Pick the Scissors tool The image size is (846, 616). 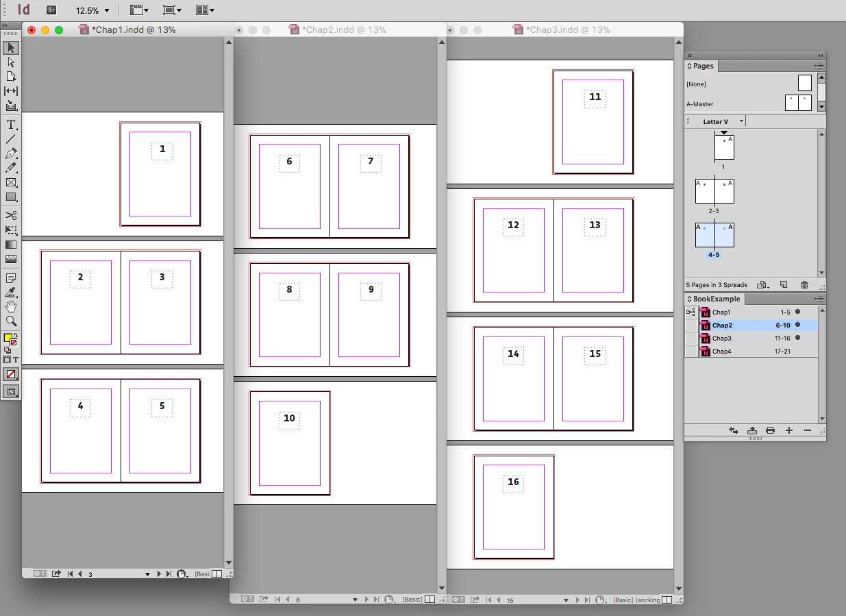tap(11, 215)
